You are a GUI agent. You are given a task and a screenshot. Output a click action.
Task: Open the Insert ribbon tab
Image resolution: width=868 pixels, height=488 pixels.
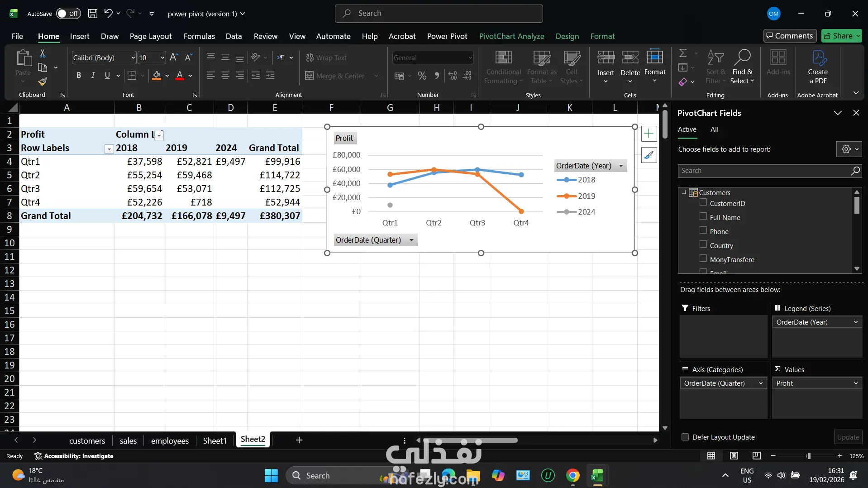click(x=80, y=36)
